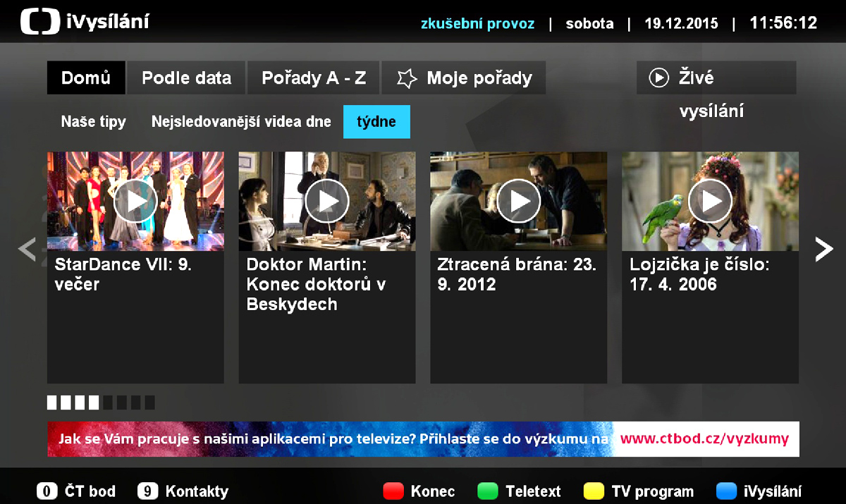Expand the next carousel page with right arrow
Screen dimensions: 846x504
pyautogui.click(x=824, y=248)
